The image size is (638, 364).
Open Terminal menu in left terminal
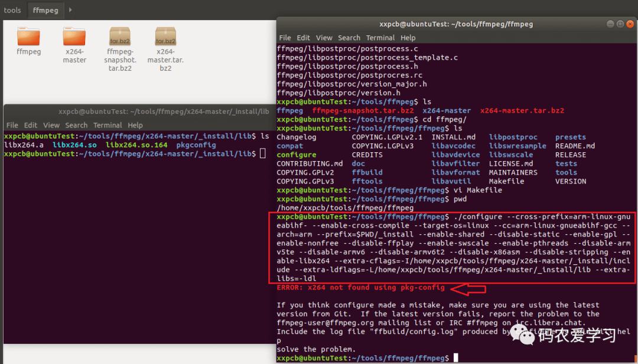[108, 125]
